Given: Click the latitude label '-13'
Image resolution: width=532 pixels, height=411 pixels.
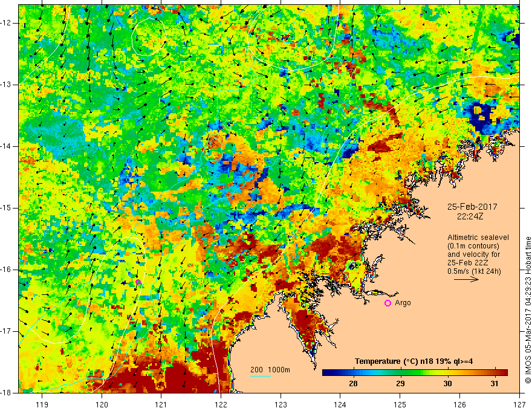Looking at the screenshot, I should pyautogui.click(x=6, y=85).
